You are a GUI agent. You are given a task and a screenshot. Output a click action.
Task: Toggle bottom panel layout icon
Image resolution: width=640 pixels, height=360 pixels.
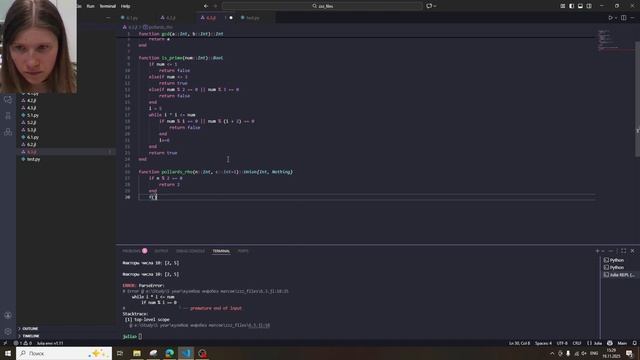[x=580, y=6]
